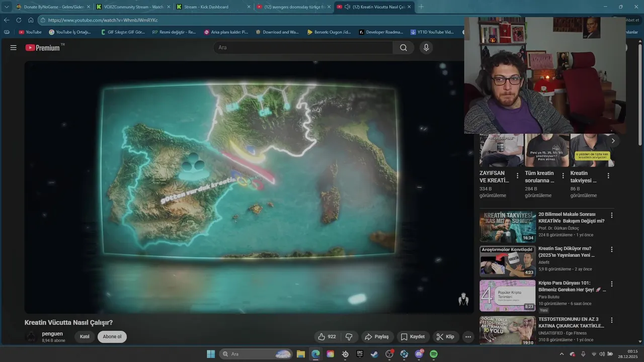Subscribe with the Abone ol button
Image resolution: width=644 pixels, height=362 pixels.
pos(112,337)
